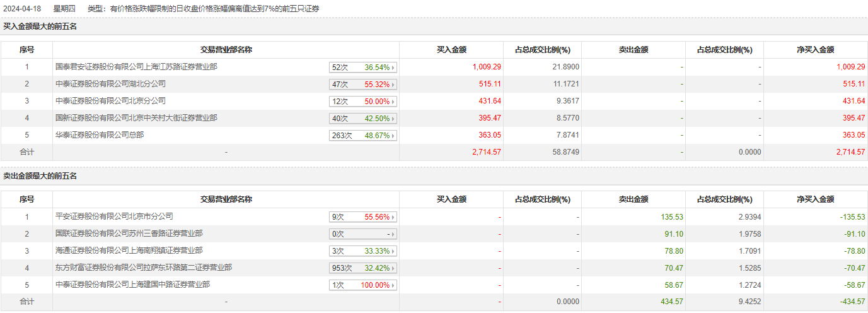Open 中泰证券上海建国中路证券营业部
The width and height of the screenshot is (868, 313).
[132, 285]
